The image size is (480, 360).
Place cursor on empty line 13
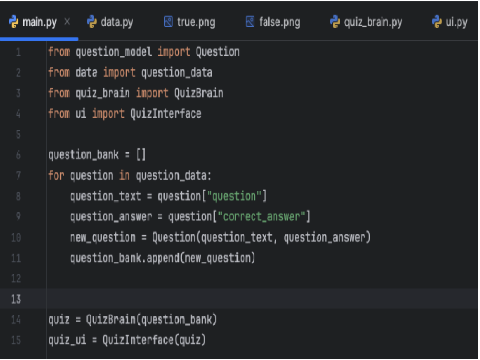(x=262, y=299)
